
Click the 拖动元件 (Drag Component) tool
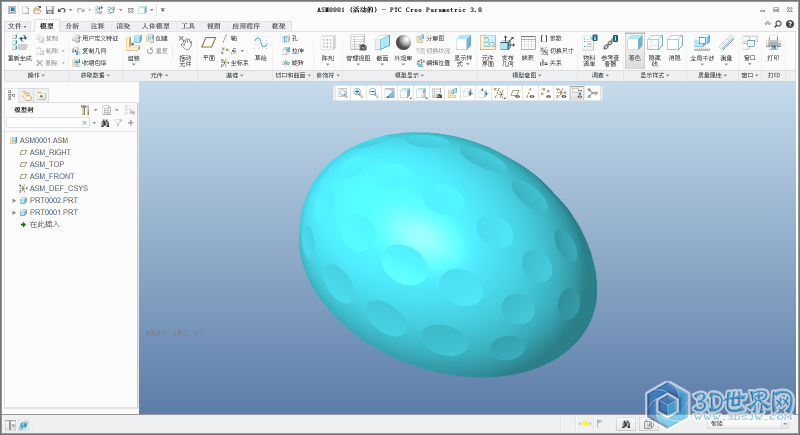(x=185, y=46)
